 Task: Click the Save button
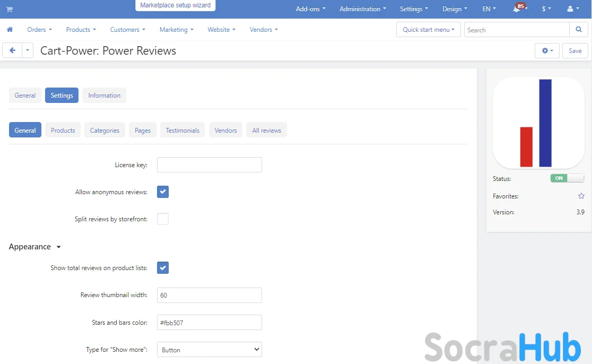tap(575, 50)
